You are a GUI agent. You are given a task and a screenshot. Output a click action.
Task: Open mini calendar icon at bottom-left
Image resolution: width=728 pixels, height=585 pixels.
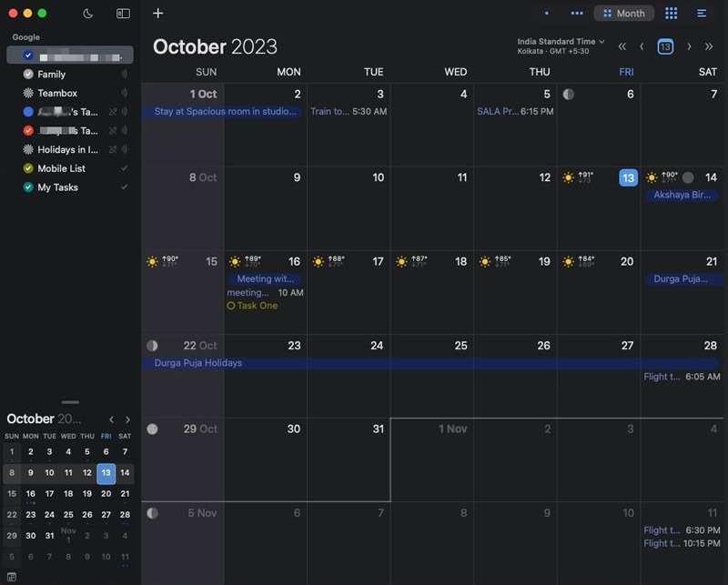(x=12, y=577)
